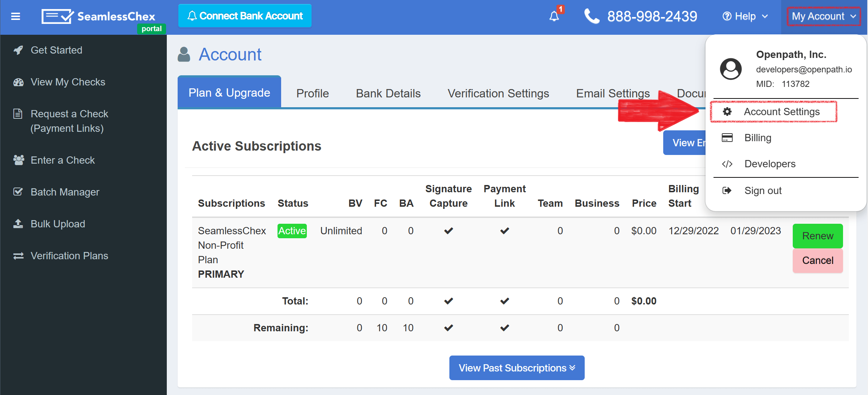Viewport: 868px width, 395px height.
Task: Expand View Past Subscriptions list
Action: click(x=516, y=367)
